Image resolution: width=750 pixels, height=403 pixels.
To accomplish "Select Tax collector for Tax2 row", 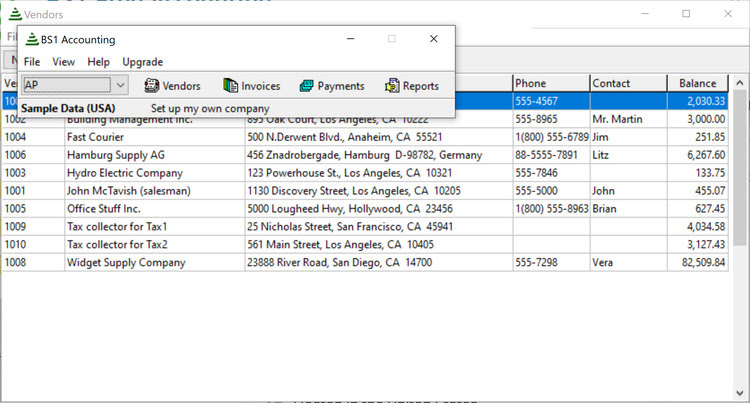I will [x=365, y=245].
